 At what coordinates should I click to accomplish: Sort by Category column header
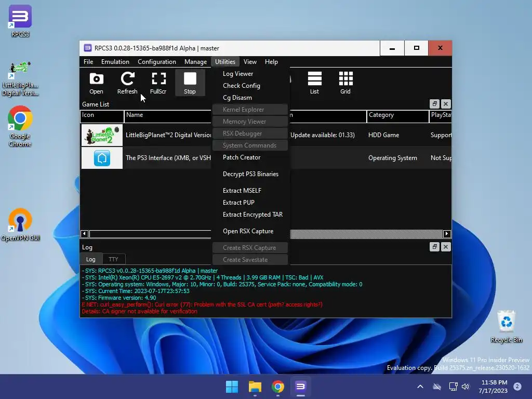click(x=397, y=116)
